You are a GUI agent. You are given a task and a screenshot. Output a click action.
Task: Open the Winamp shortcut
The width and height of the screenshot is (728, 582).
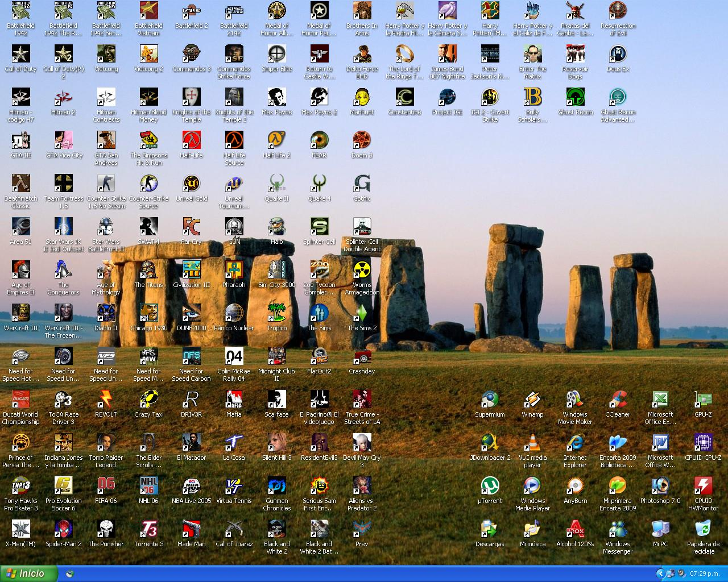click(x=533, y=405)
